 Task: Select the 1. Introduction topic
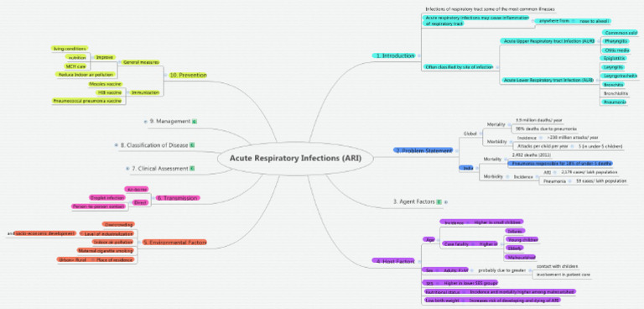(394, 55)
